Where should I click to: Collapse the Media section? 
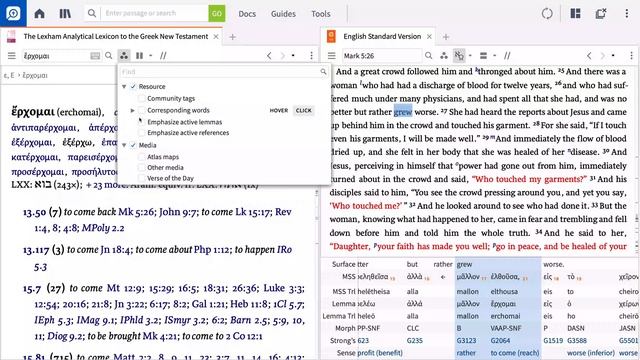tap(124, 145)
